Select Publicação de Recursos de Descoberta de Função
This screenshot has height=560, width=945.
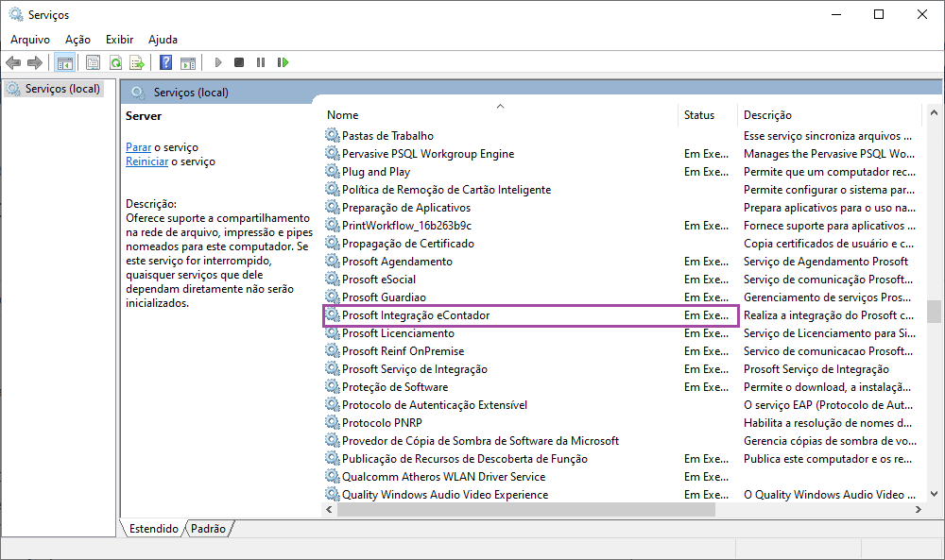465,459
